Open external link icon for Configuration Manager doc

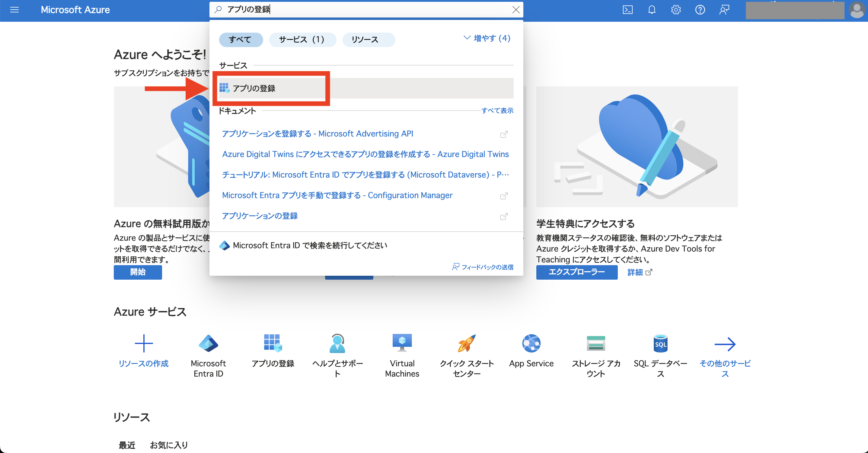504,196
